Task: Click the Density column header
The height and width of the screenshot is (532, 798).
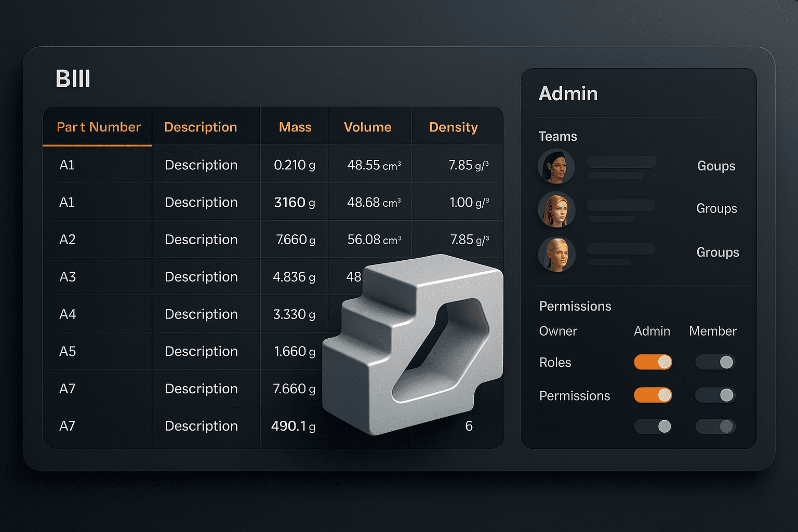Action: [454, 127]
